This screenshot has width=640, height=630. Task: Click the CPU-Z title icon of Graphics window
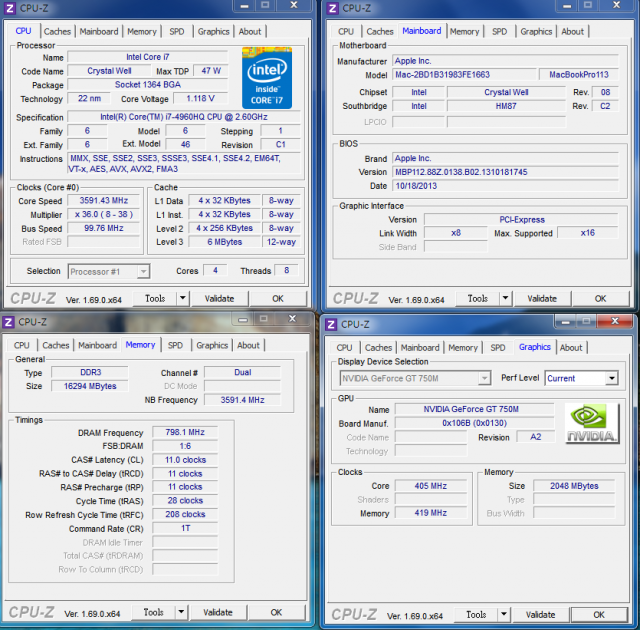[x=331, y=325]
